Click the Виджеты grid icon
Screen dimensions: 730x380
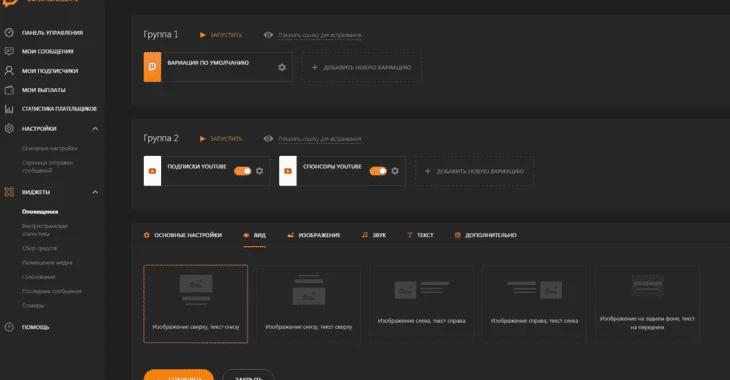pyautogui.click(x=9, y=192)
